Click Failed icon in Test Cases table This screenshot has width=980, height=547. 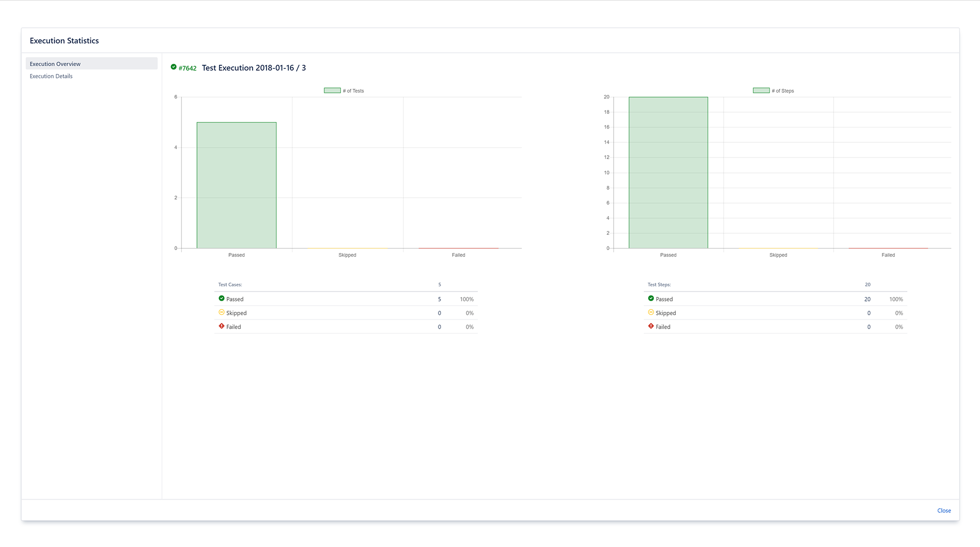(x=222, y=326)
